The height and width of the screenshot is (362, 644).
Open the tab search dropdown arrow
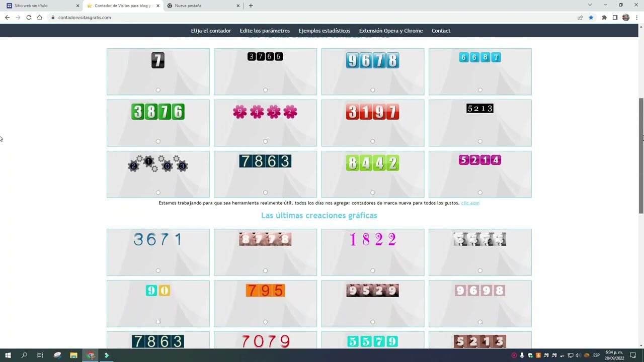[590, 5]
